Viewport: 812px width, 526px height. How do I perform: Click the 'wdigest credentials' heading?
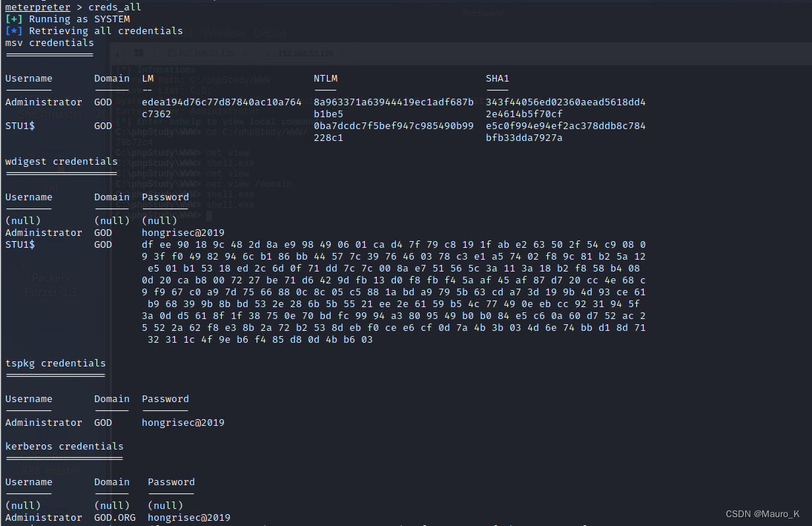click(62, 162)
